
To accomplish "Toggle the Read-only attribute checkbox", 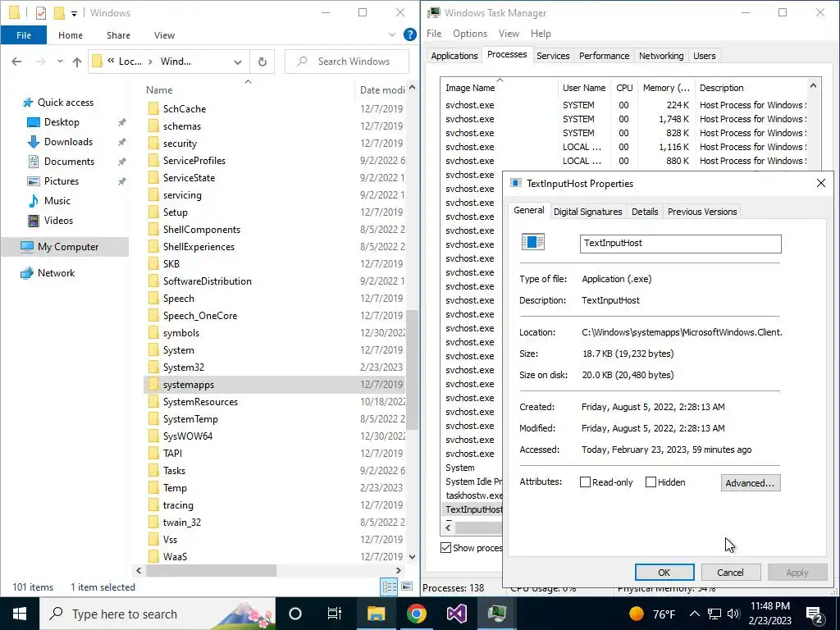I will 585,482.
